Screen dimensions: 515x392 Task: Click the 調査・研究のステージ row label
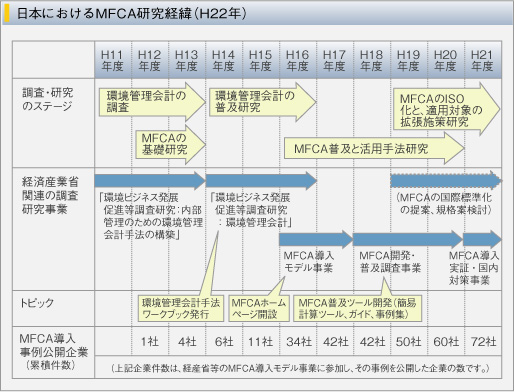point(47,99)
